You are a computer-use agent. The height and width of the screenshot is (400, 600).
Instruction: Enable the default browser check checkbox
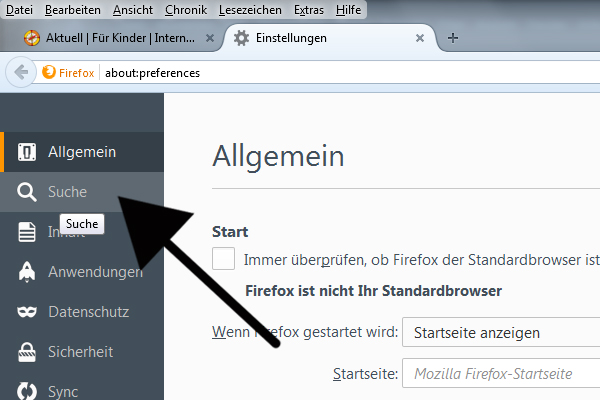click(x=224, y=259)
